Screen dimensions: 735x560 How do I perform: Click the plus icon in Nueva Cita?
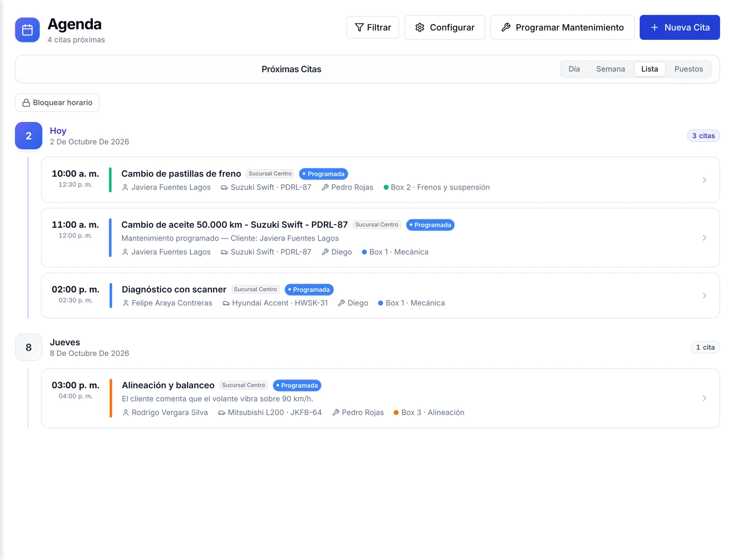pyautogui.click(x=655, y=28)
